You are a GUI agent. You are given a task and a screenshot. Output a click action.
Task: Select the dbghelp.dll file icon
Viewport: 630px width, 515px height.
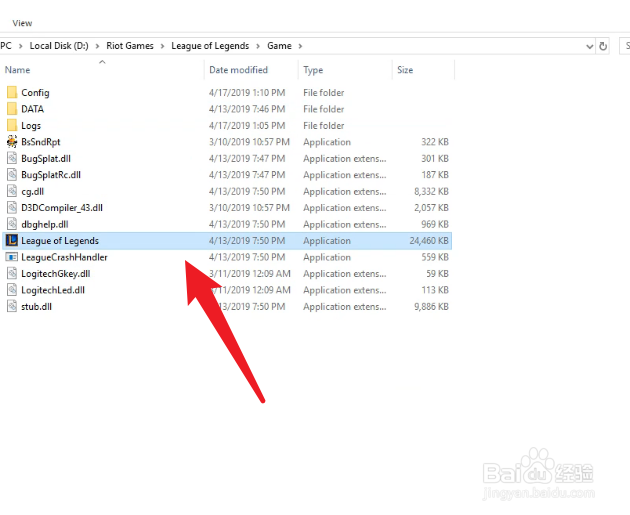pyautogui.click(x=12, y=224)
